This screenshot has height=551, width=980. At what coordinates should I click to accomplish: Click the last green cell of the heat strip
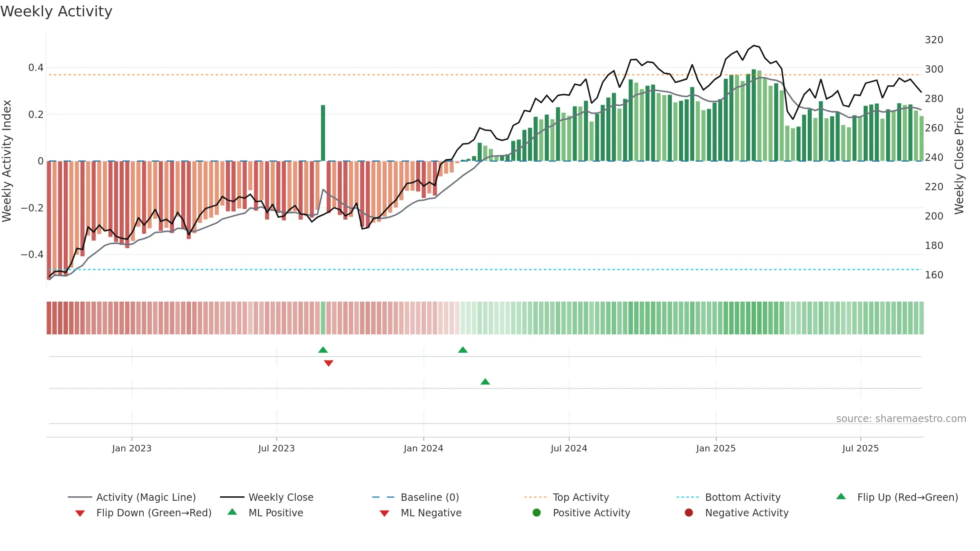921,318
